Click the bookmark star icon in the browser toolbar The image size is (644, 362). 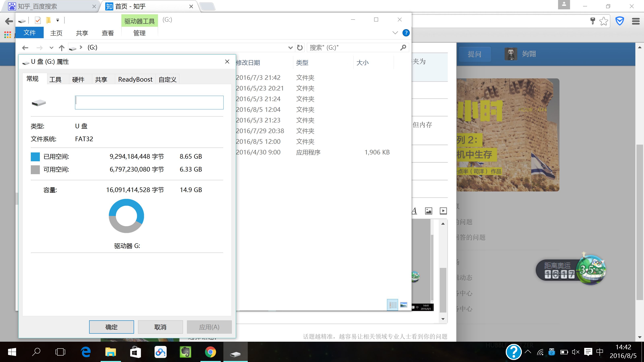coord(604,21)
